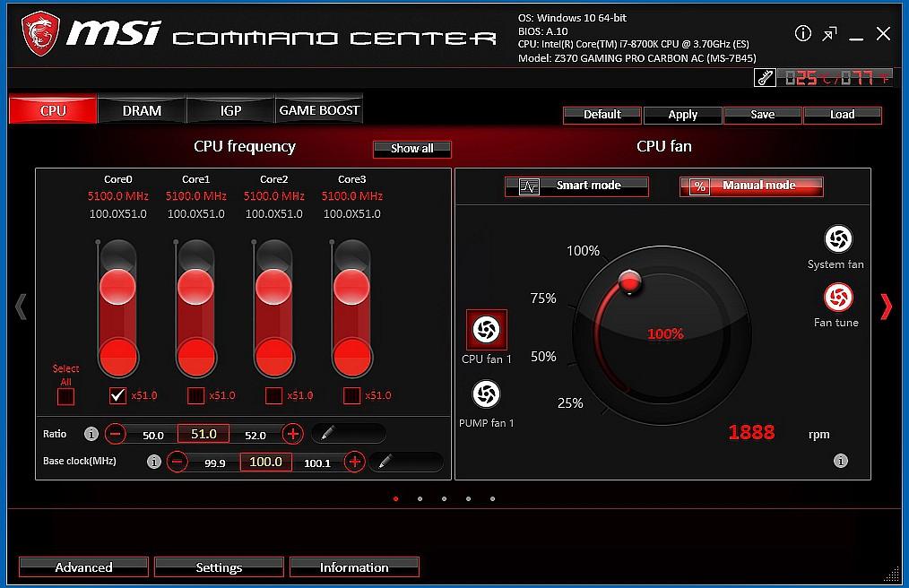
Task: Switch to the DRAM tab
Action: (x=142, y=109)
